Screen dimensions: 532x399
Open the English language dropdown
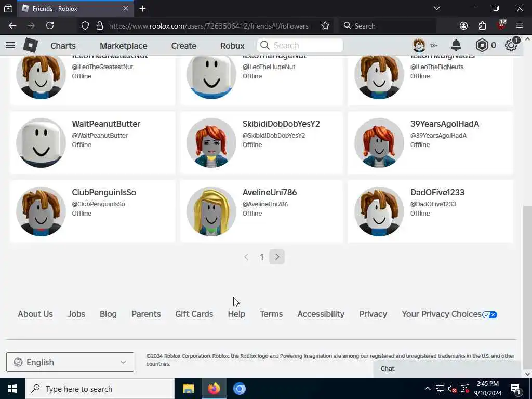tap(70, 362)
